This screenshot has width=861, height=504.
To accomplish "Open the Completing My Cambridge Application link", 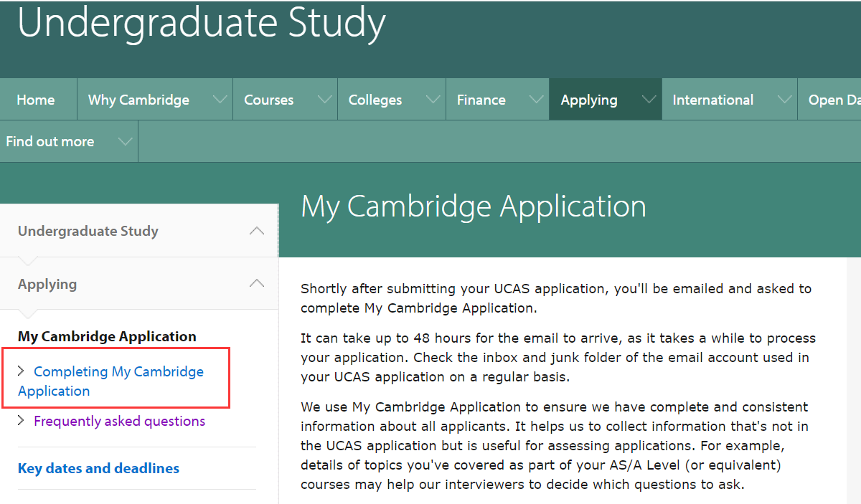I will 118,372.
